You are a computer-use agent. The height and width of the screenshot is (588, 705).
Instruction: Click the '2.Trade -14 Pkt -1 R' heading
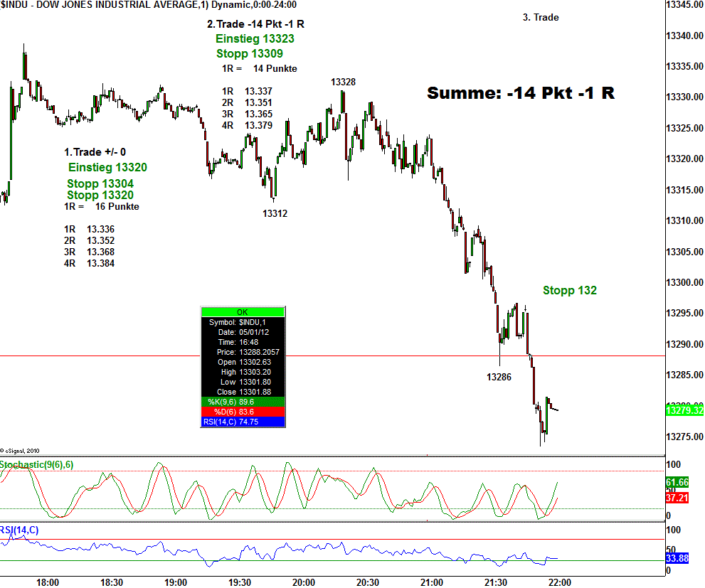255,23
